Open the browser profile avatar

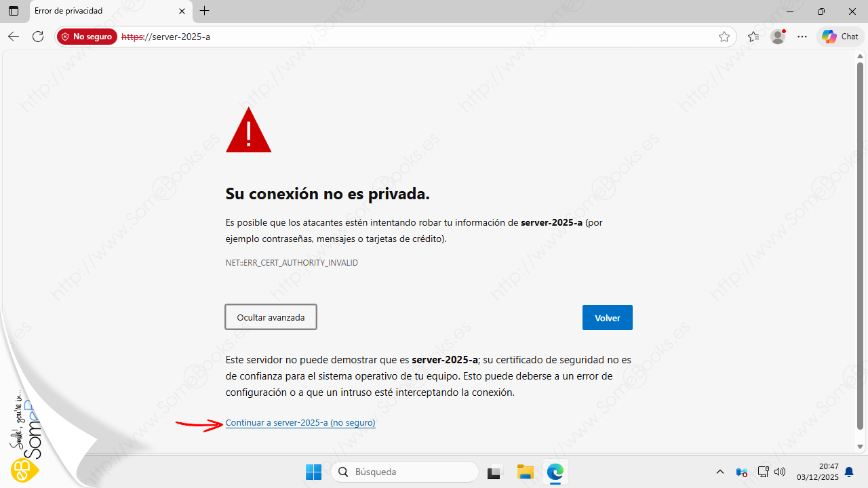click(x=778, y=37)
